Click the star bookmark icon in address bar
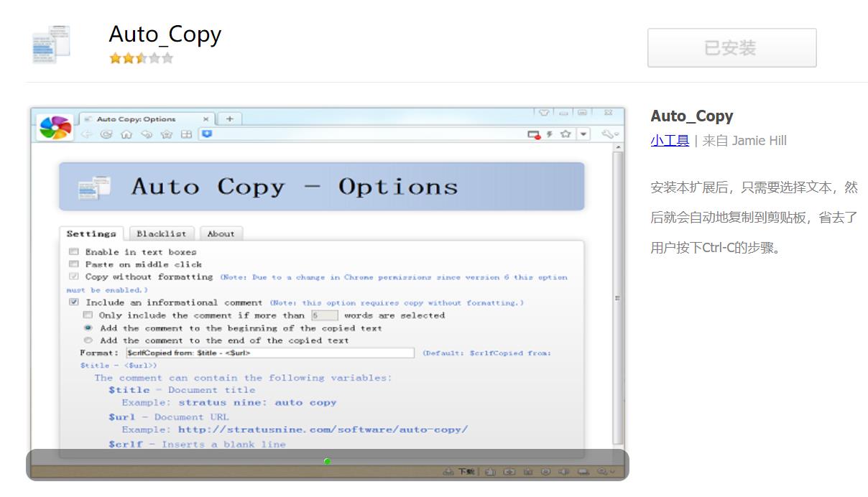The image size is (868, 497). pos(565,134)
